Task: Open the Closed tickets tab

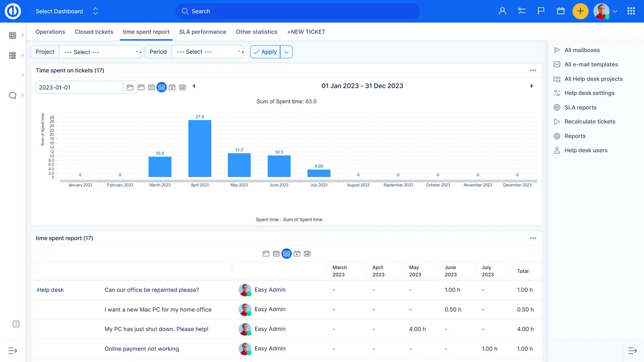Action: click(94, 32)
